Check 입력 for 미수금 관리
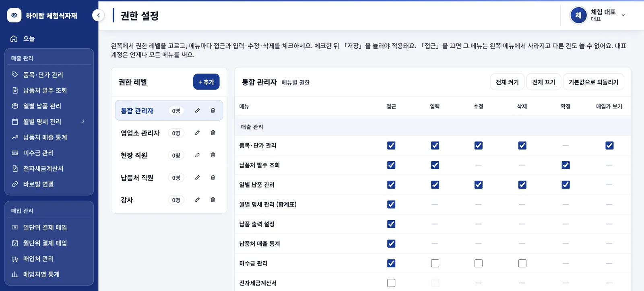The image size is (644, 291). pyautogui.click(x=435, y=263)
